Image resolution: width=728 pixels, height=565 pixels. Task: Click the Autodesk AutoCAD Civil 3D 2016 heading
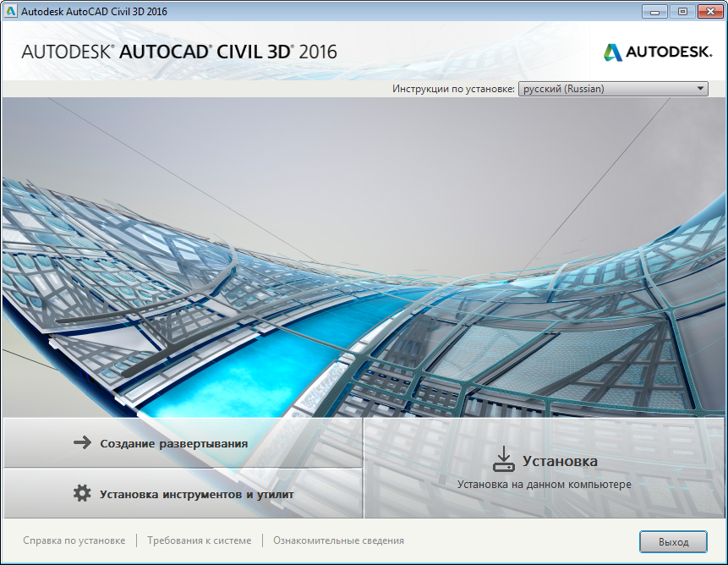pyautogui.click(x=179, y=52)
